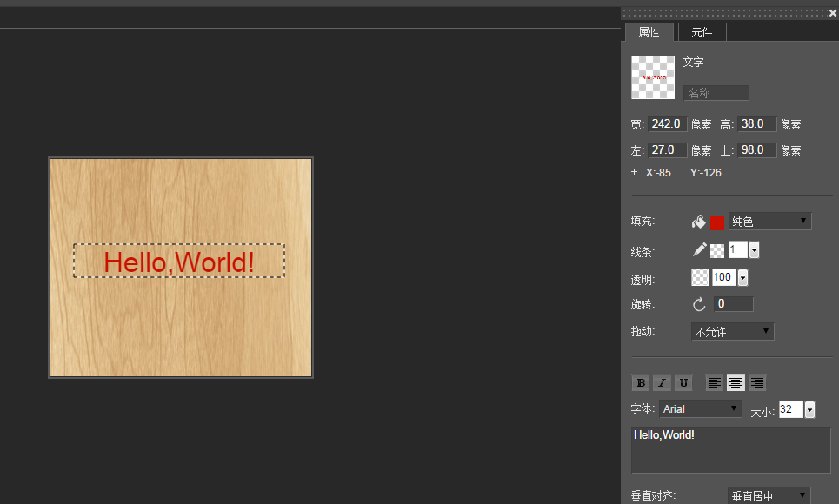839x504 pixels.
Task: Toggle italic text formatting
Action: point(662,382)
